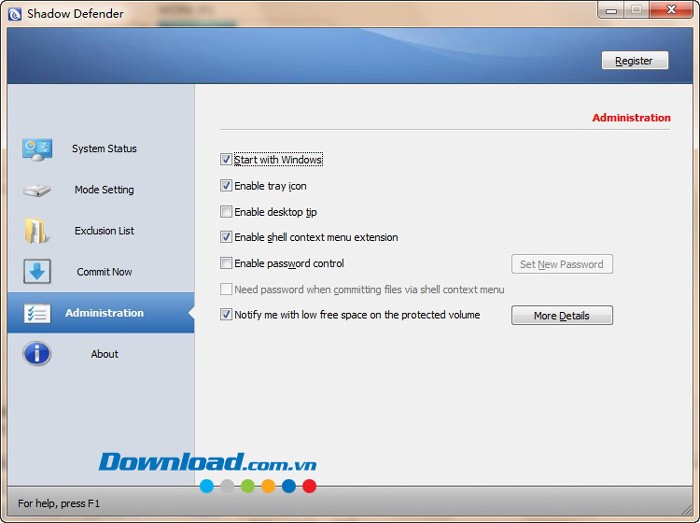Toggle low free space notification checkbox
Screen dimensions: 700x523
226,315
